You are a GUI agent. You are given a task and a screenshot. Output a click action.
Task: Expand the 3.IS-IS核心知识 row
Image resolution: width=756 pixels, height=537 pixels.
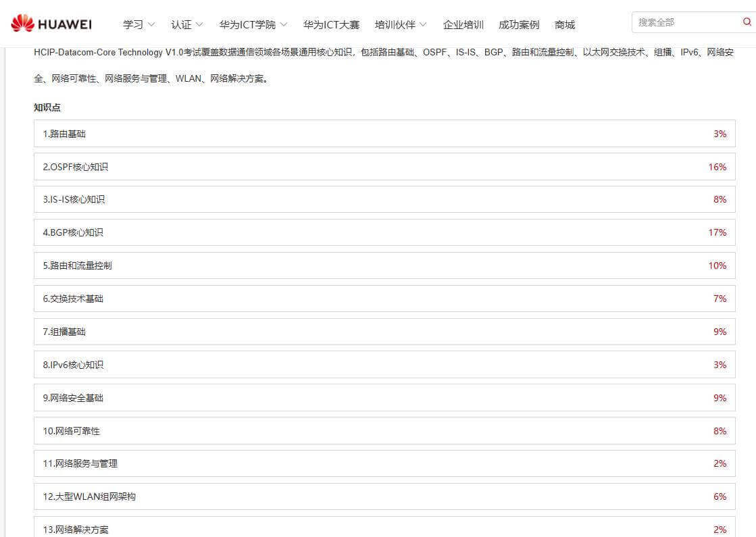point(384,199)
